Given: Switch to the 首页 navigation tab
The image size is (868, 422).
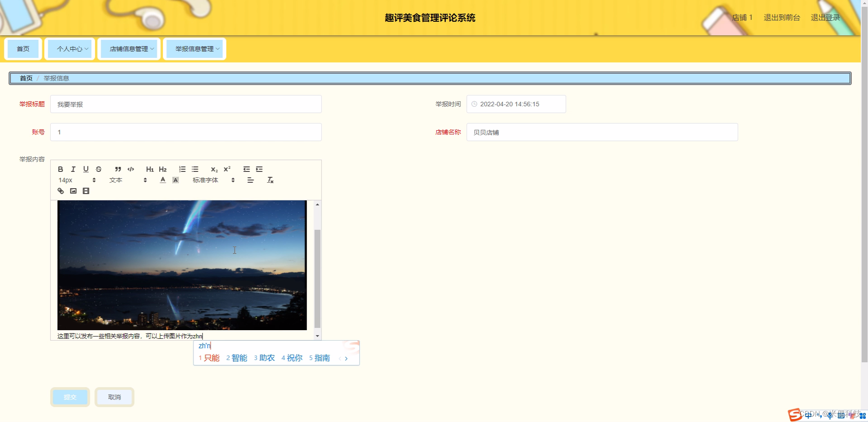Looking at the screenshot, I should point(23,48).
